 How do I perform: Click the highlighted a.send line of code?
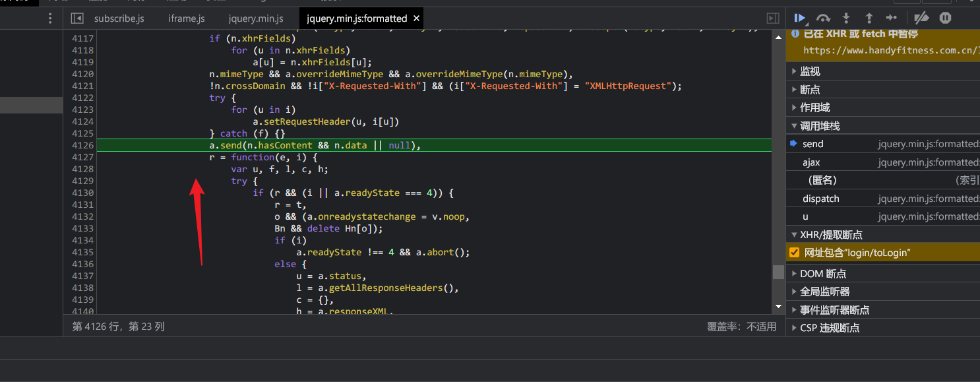tap(315, 145)
